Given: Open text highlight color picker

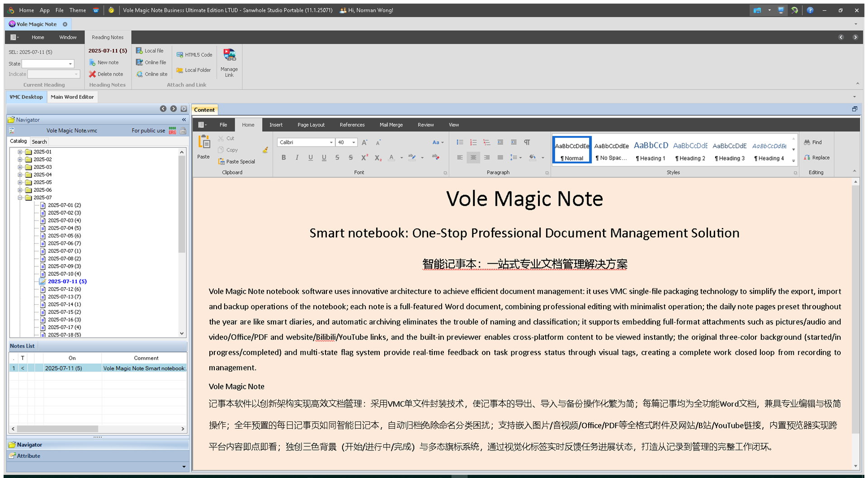Looking at the screenshot, I should tap(422, 158).
